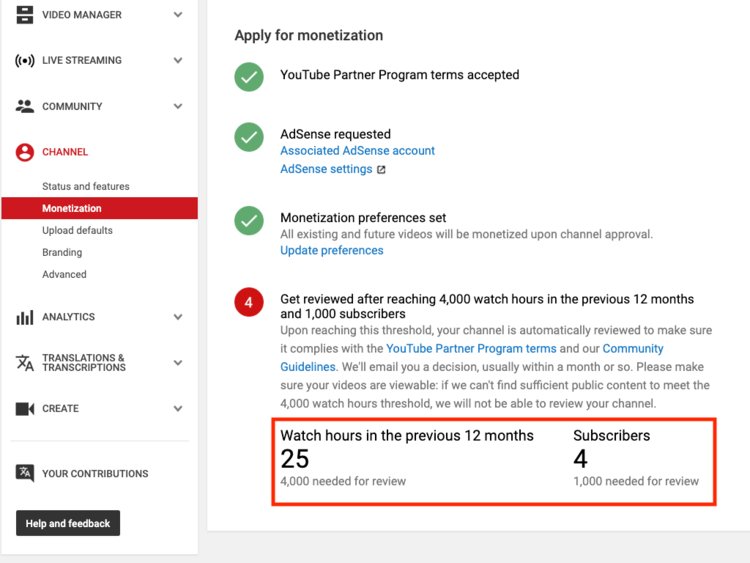750x563 pixels.
Task: Expand the Analytics section chevron
Action: (x=178, y=317)
